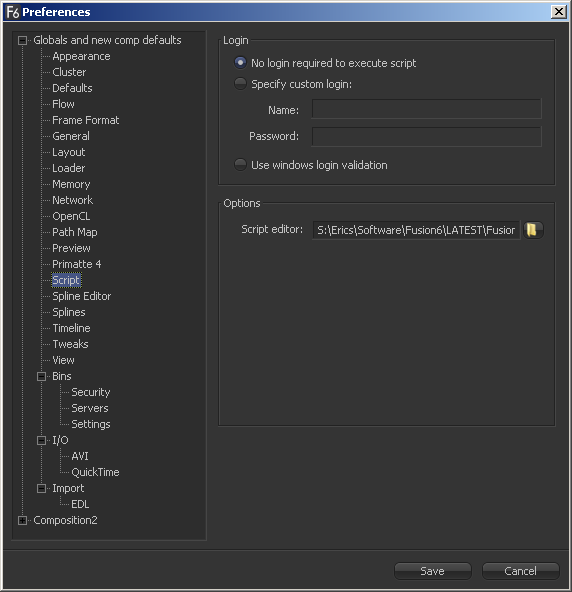Click the F6 Fusion logo in title bar

[x=12, y=12]
